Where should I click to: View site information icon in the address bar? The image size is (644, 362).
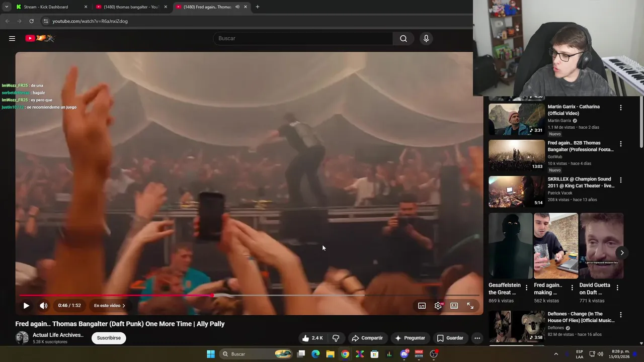45,21
